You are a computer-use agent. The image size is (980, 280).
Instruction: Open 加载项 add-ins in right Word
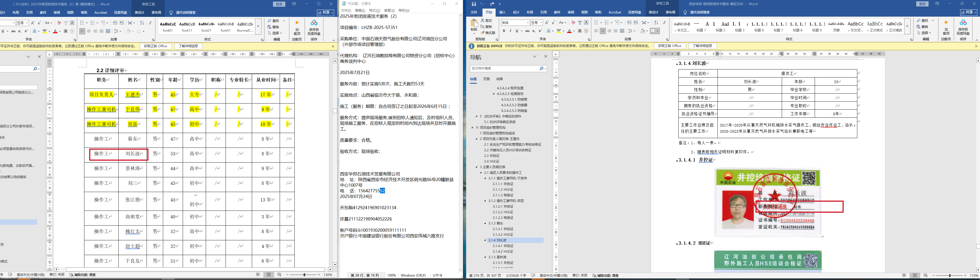(946, 27)
